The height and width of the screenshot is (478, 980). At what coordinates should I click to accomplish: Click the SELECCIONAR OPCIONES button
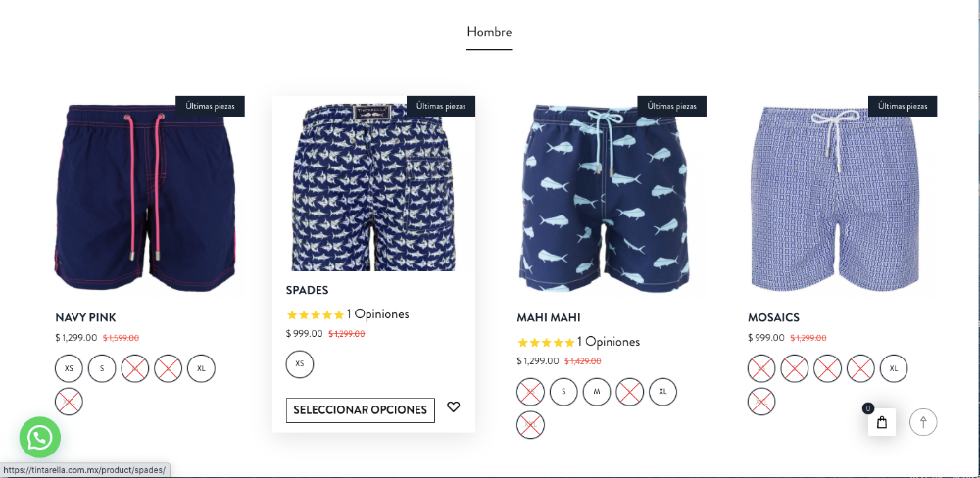360,409
